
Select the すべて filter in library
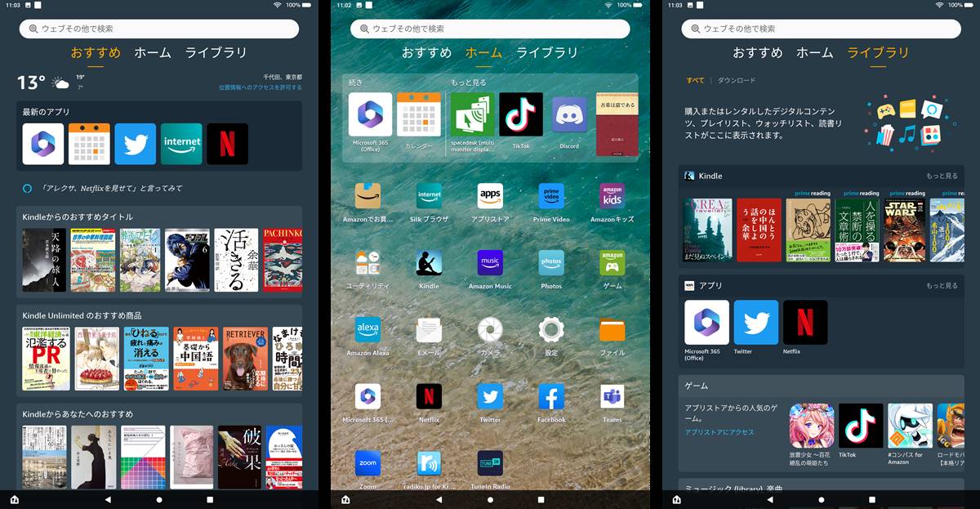695,81
